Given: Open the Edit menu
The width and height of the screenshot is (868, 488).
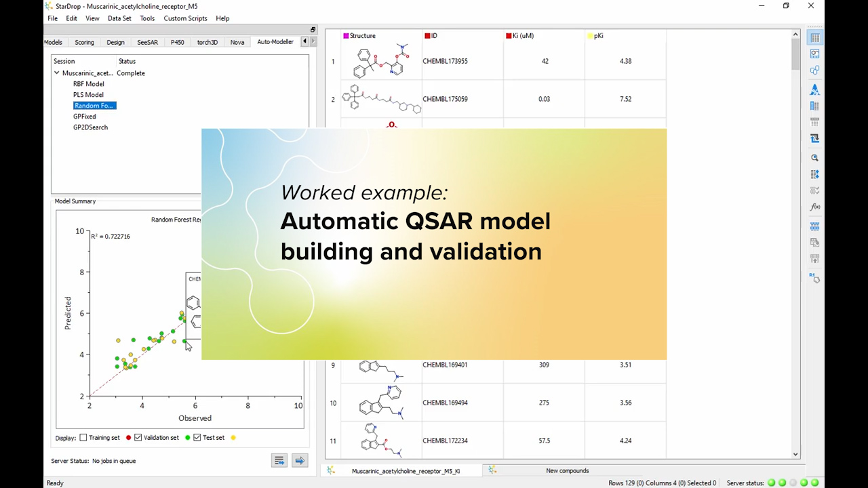Looking at the screenshot, I should [x=71, y=18].
